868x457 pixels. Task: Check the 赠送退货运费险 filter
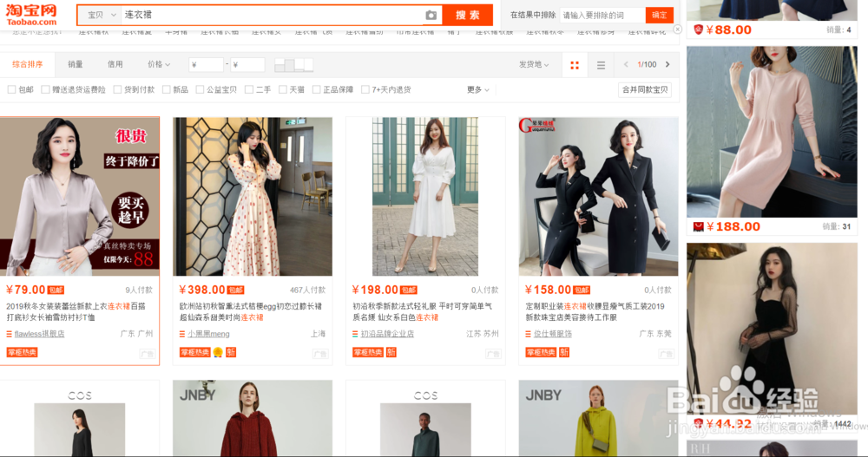(45, 89)
